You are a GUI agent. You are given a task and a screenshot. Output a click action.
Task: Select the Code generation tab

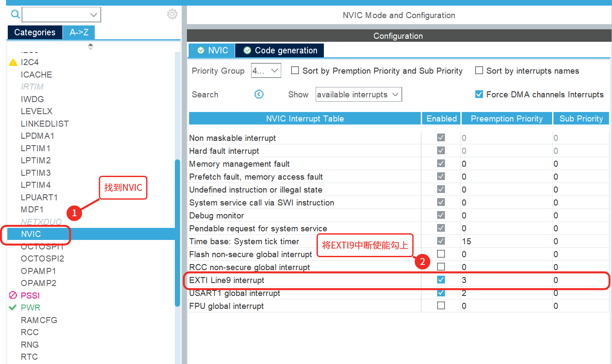coord(280,50)
